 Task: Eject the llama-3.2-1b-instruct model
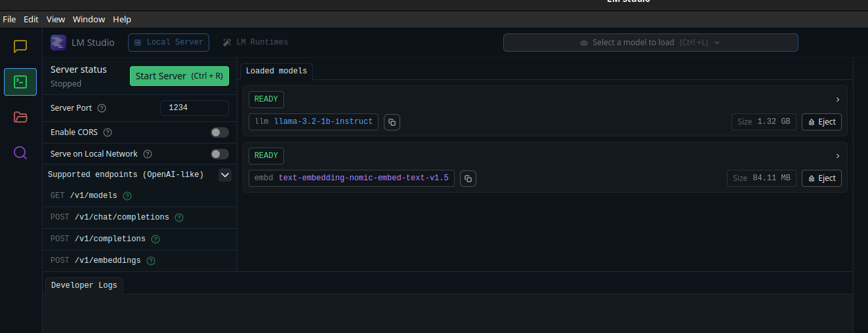(821, 122)
